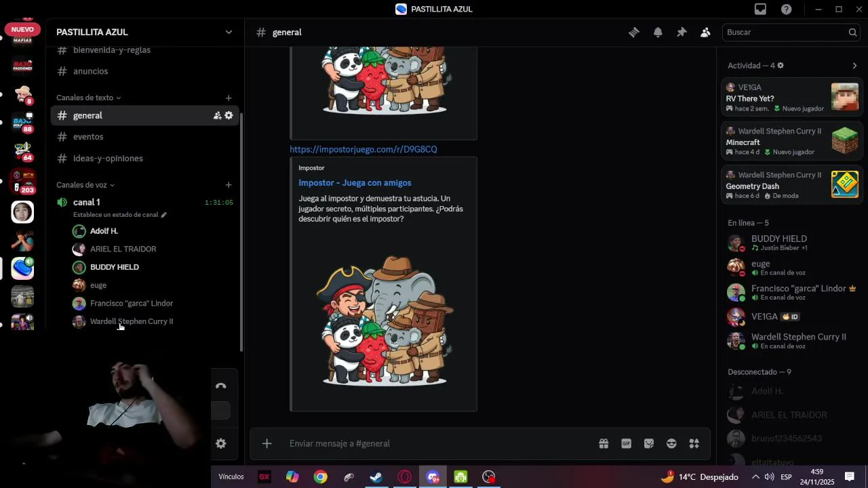Expand PASTILLITA AZUL server menu
The width and height of the screenshot is (868, 488).
pos(229,32)
